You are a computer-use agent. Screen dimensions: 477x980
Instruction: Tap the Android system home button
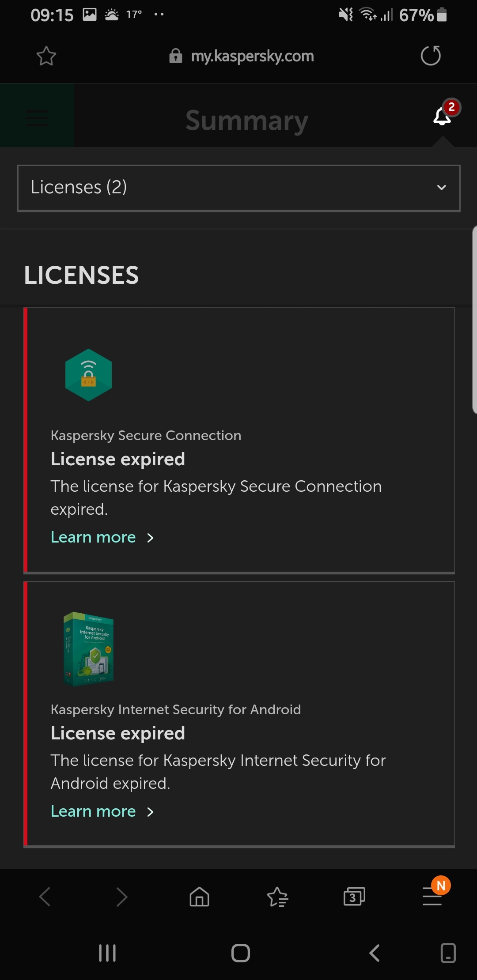241,953
